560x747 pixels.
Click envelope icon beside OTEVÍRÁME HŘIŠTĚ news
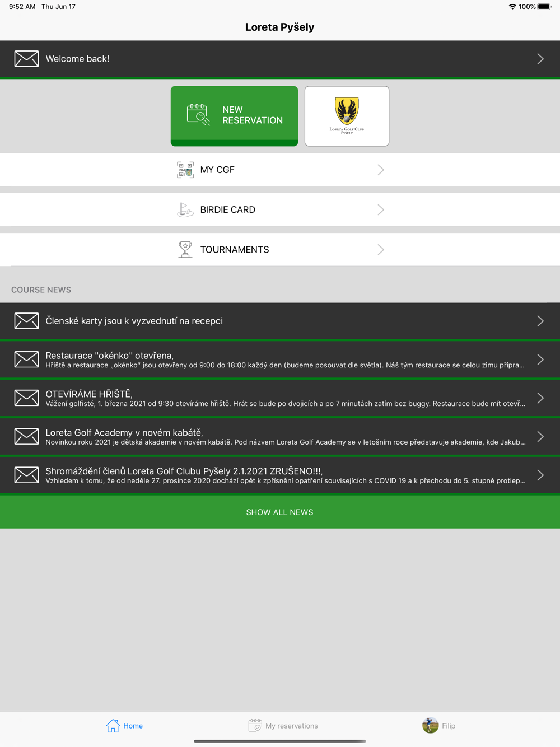26,398
